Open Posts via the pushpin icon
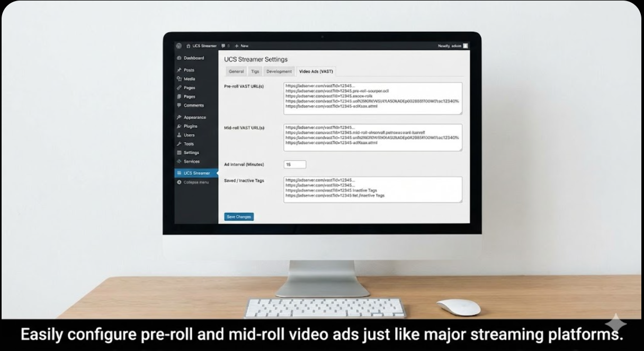The width and height of the screenshot is (644, 351). [x=179, y=70]
